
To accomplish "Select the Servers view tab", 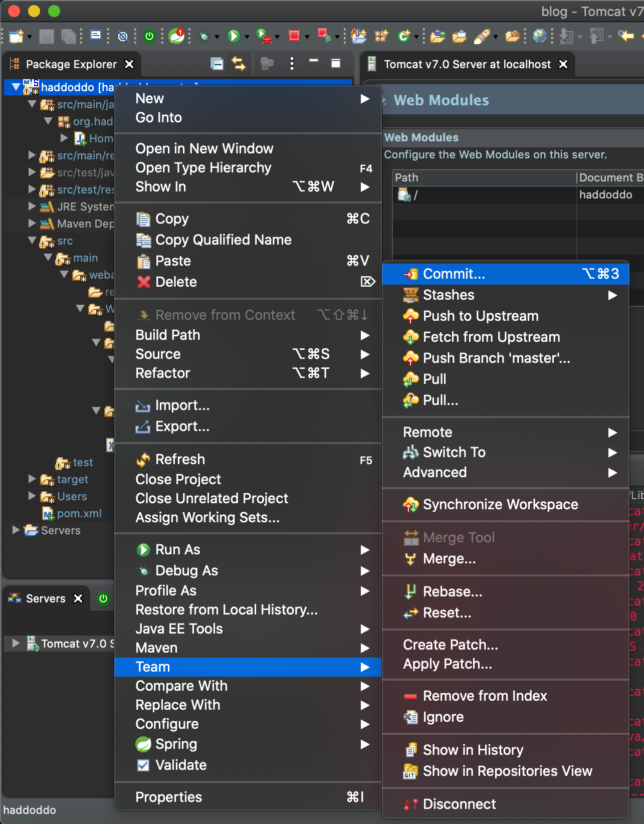I will (x=45, y=598).
